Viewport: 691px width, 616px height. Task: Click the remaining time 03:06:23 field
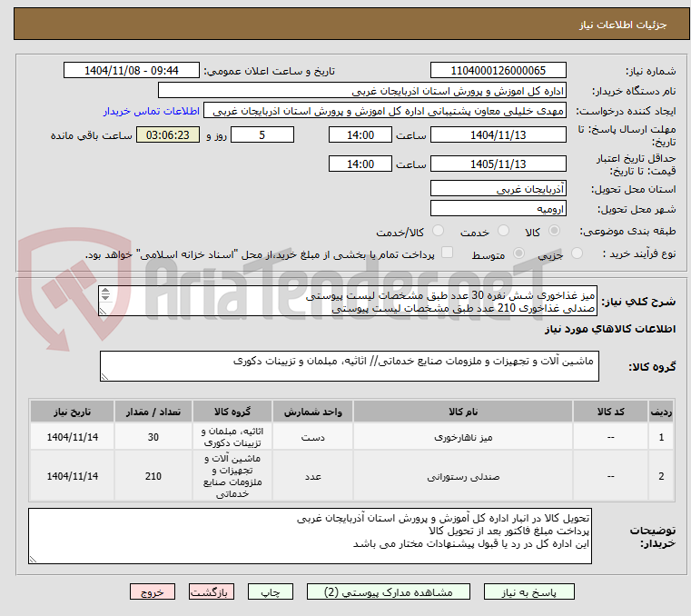(x=167, y=135)
